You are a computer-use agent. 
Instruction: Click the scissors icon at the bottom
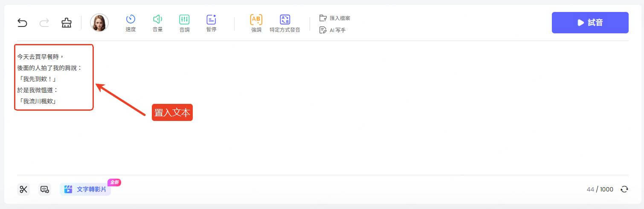(23, 189)
